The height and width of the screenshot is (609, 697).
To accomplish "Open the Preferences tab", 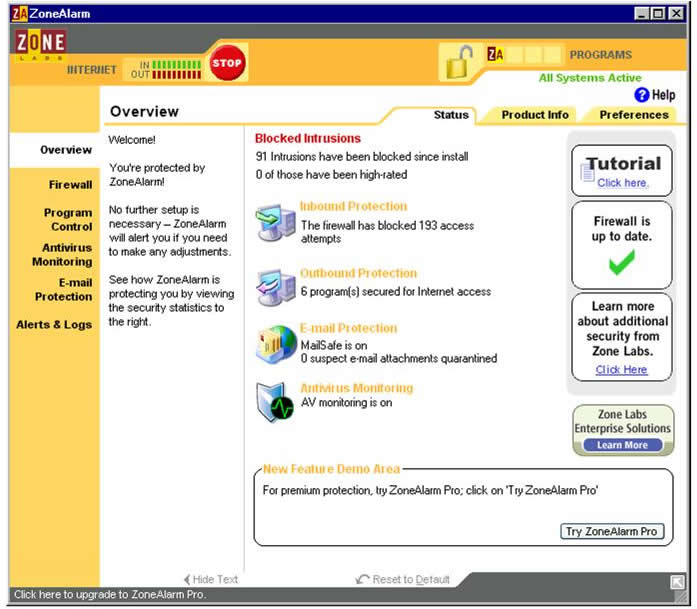I will pos(634,115).
